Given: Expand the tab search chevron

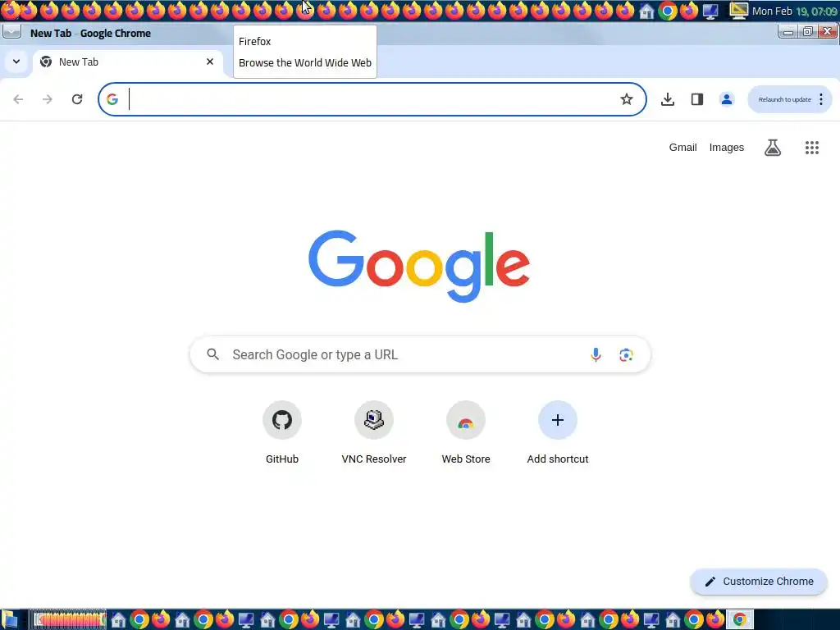Looking at the screenshot, I should [x=16, y=62].
